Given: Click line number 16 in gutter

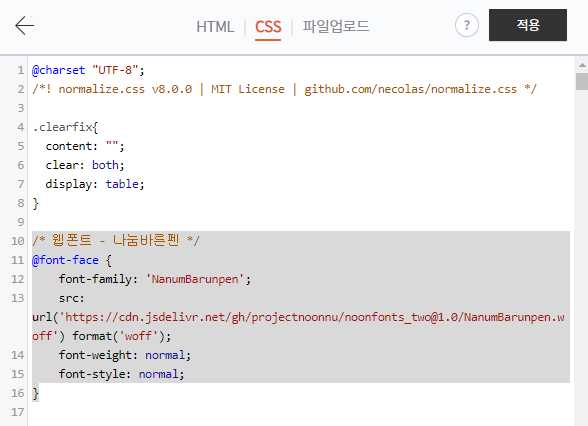Looking at the screenshot, I should [18, 393].
